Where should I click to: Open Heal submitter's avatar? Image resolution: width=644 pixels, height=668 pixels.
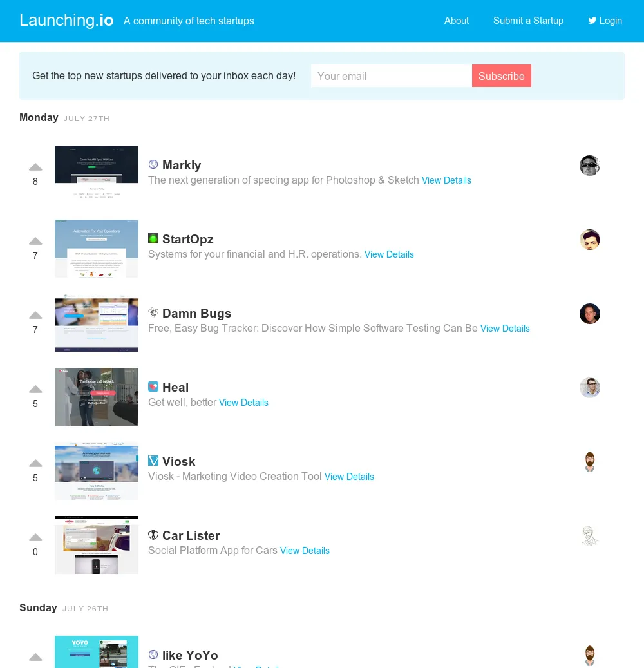590,388
